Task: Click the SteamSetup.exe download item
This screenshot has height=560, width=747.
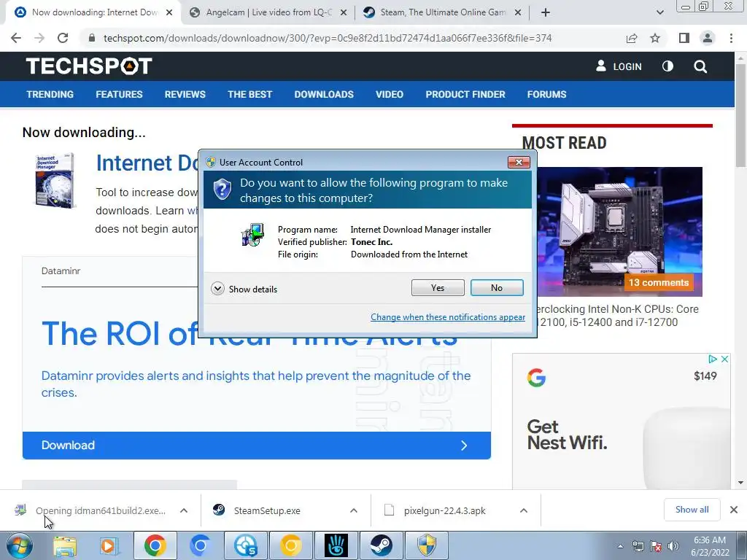Action: point(267,510)
